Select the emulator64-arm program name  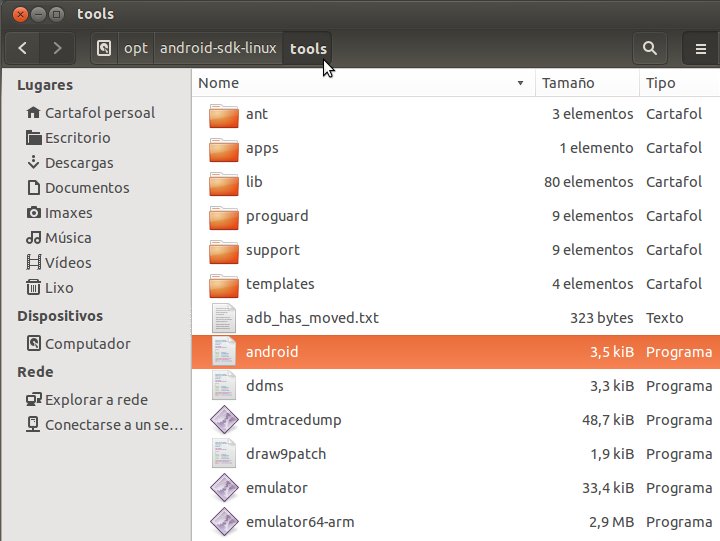[x=300, y=522]
